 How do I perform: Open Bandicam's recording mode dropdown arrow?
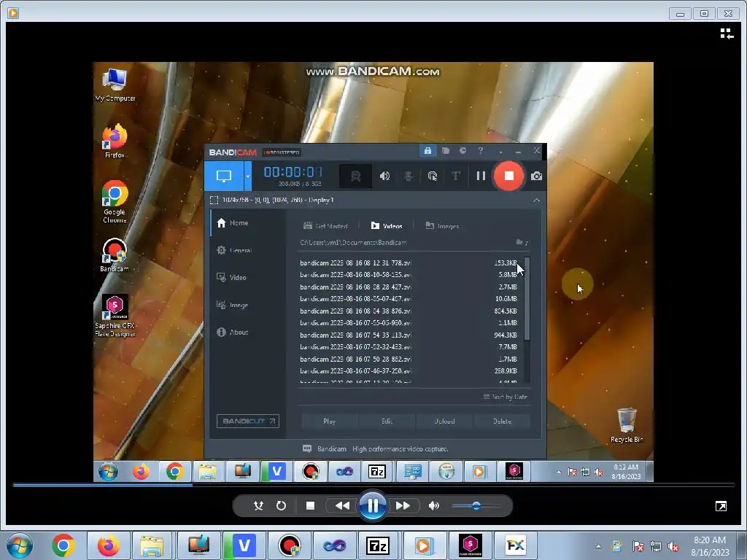click(248, 176)
